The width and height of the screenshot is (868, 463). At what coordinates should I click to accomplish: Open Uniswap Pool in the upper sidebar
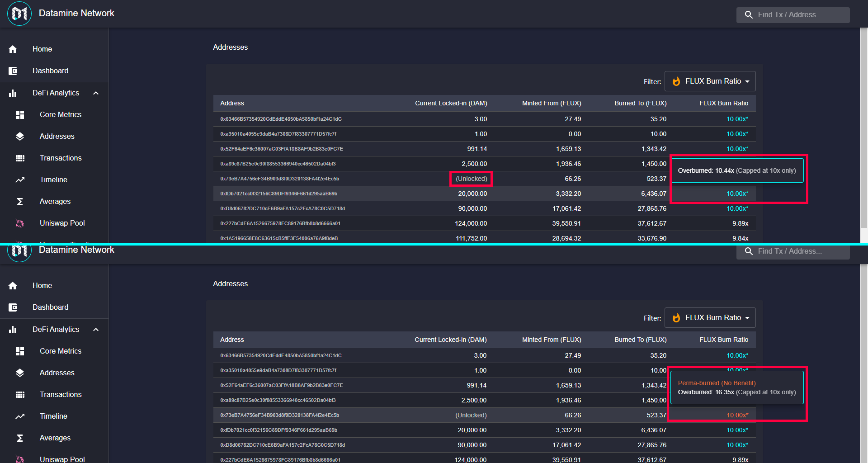(54, 223)
